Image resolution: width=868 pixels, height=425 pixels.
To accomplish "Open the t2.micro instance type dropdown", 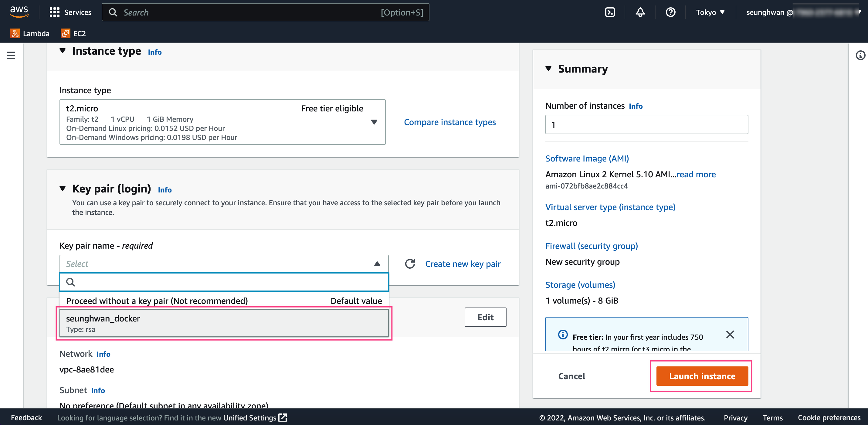I will tap(222, 122).
